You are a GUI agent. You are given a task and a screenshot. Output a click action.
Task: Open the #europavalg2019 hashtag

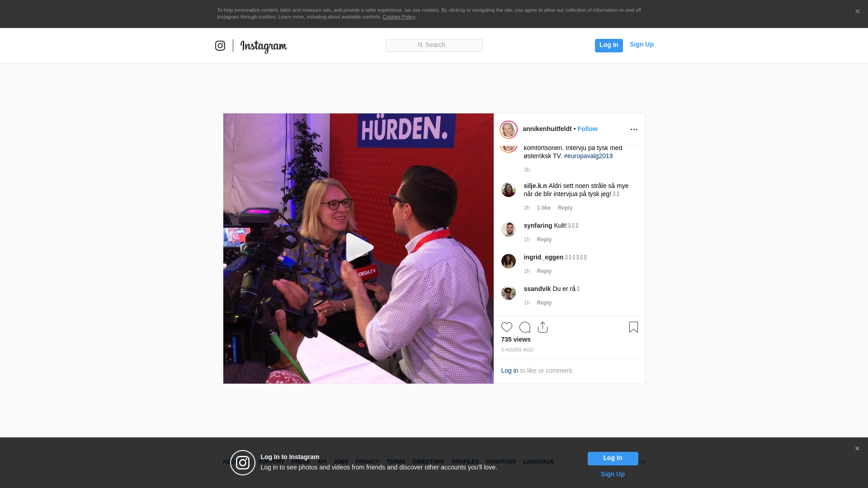588,156
